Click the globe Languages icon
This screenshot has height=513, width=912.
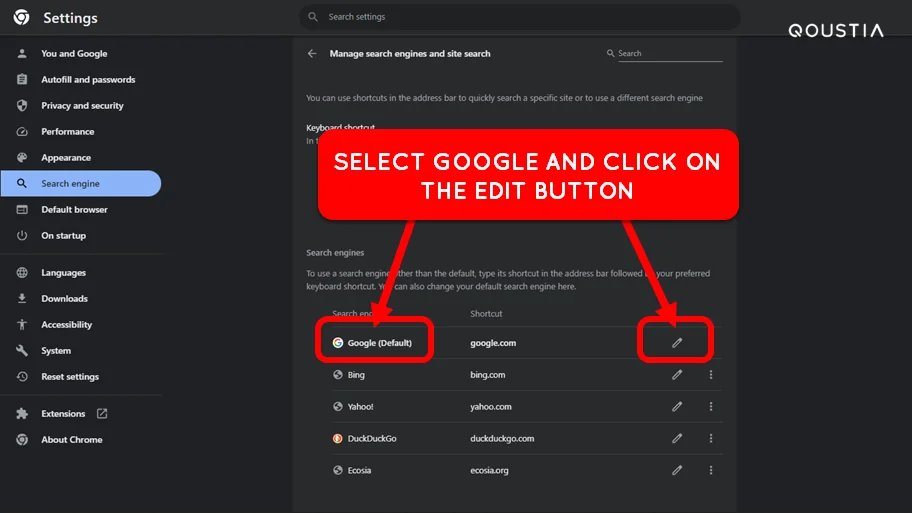22,273
